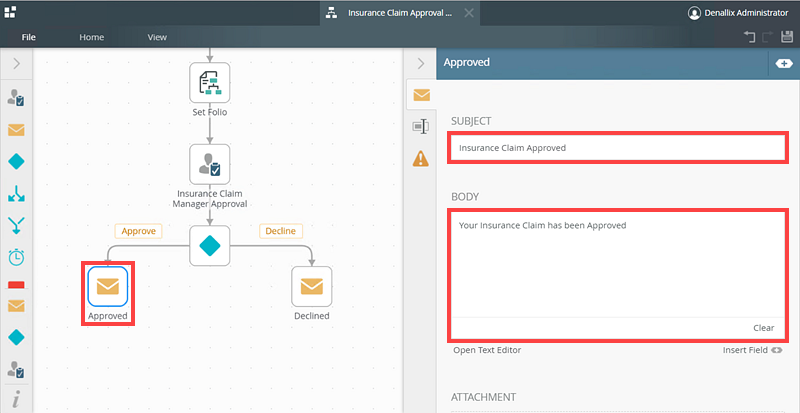Expand the left toolbox panel chevron

(17, 64)
